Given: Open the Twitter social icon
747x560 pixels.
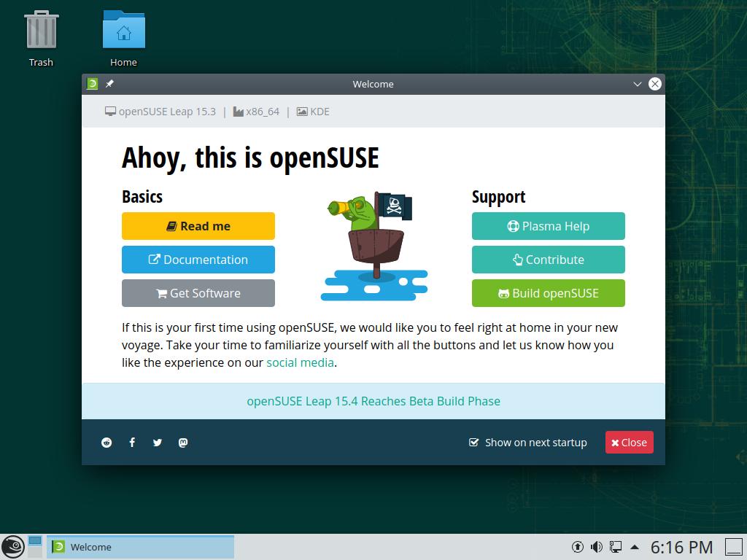Looking at the screenshot, I should [x=158, y=443].
